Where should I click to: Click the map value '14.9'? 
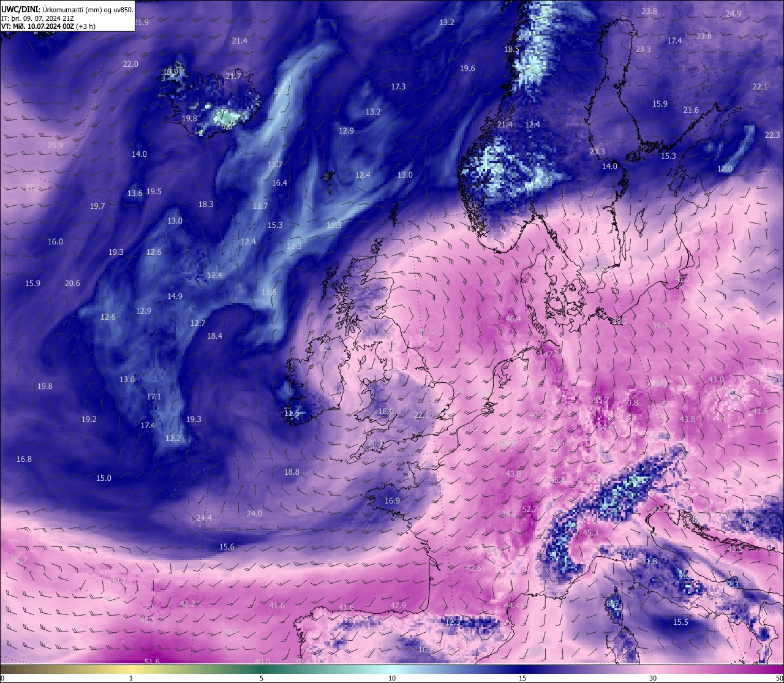(175, 296)
